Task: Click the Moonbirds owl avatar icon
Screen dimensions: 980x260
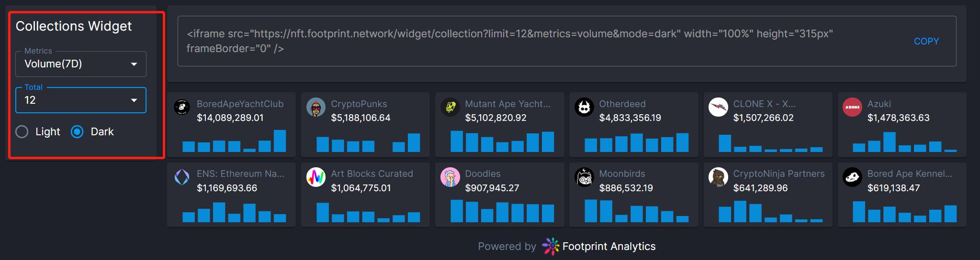Action: point(584,177)
